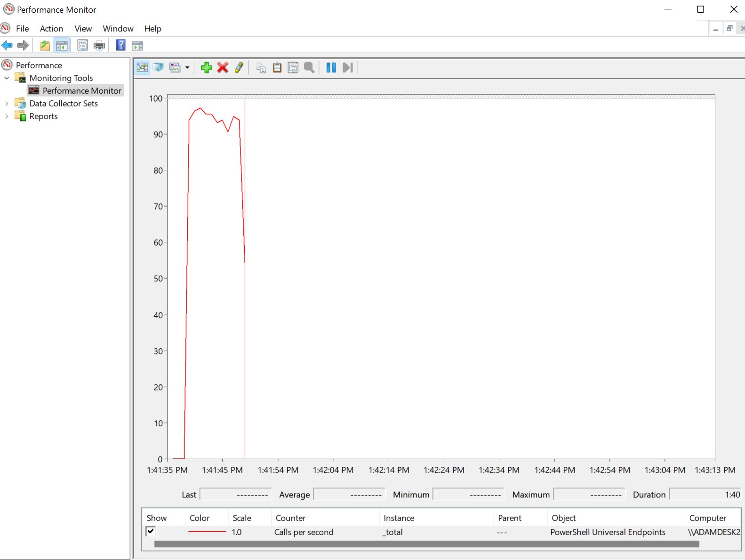The image size is (745, 560).
Task: Click the Print icon in toolbar
Action: [99, 46]
